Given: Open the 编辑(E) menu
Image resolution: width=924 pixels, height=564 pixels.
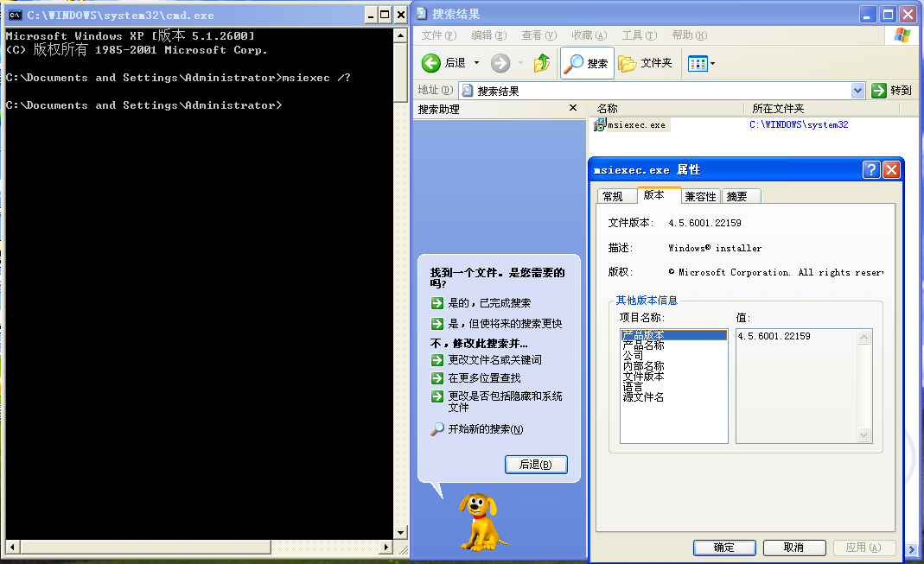Looking at the screenshot, I should [488, 35].
